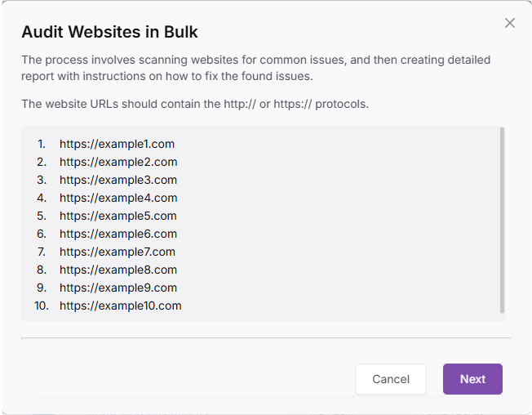This screenshot has height=415, width=532.
Task: Click the https://example3.com URL line
Action: point(118,180)
